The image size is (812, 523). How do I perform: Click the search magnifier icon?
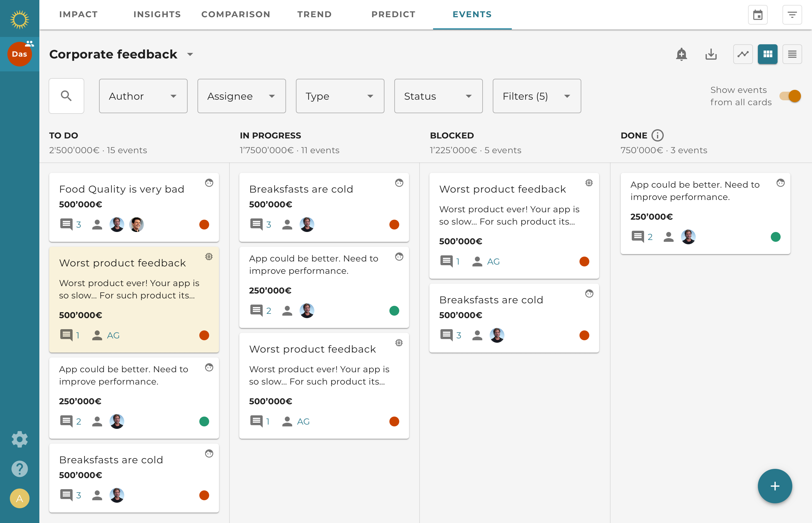point(66,96)
